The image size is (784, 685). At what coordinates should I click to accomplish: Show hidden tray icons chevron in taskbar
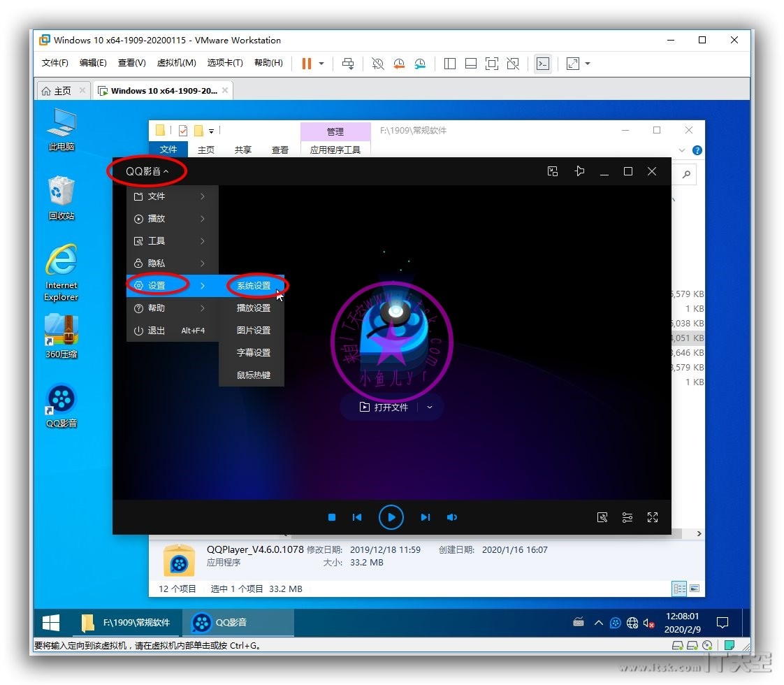click(599, 623)
